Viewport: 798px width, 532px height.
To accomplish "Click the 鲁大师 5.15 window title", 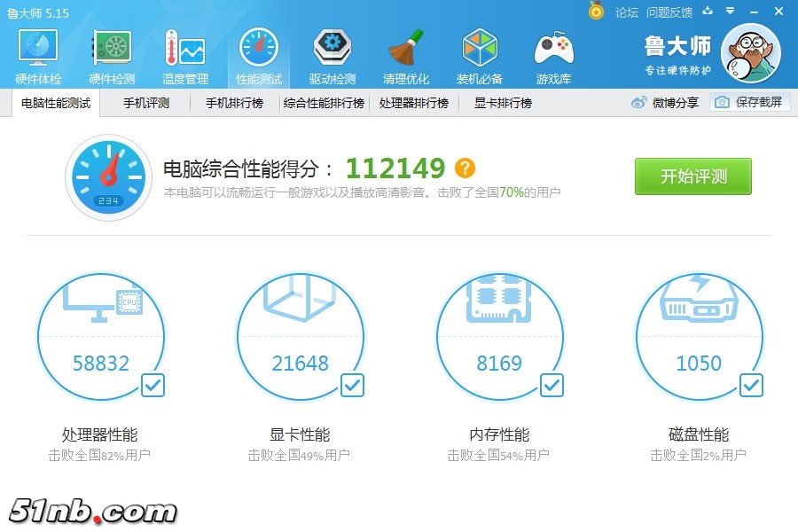I will pyautogui.click(x=38, y=13).
